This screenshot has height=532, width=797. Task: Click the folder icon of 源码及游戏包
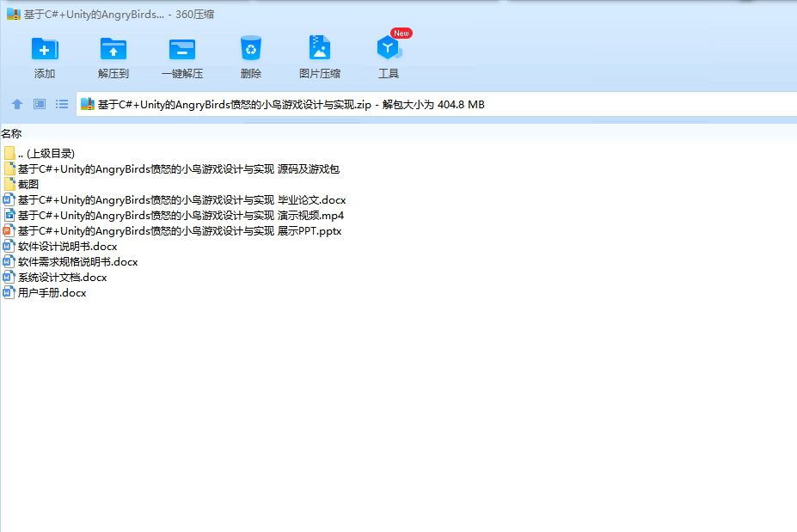pos(9,168)
